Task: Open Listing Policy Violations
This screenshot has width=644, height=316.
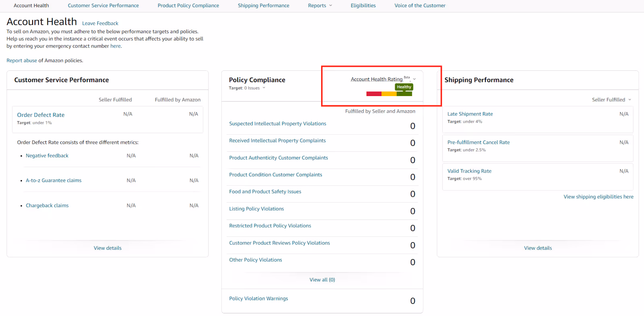Action: click(256, 209)
